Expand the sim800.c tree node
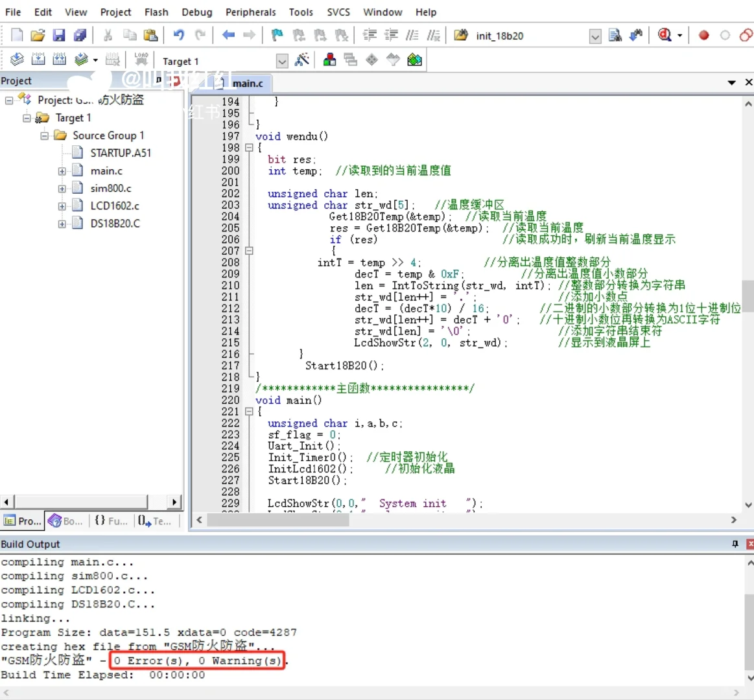Screen dimensions: 754x700 coord(62,189)
